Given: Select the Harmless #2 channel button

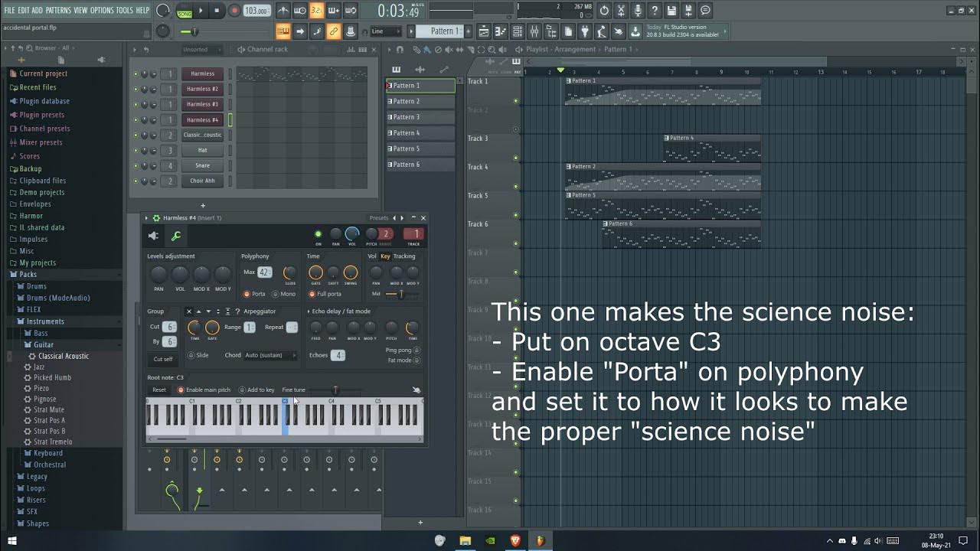Looking at the screenshot, I should click(x=202, y=89).
